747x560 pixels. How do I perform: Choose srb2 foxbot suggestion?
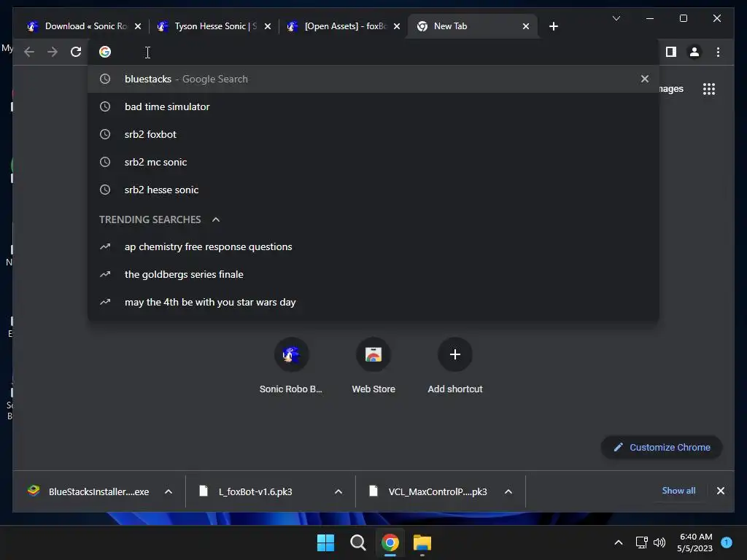[x=373, y=134]
